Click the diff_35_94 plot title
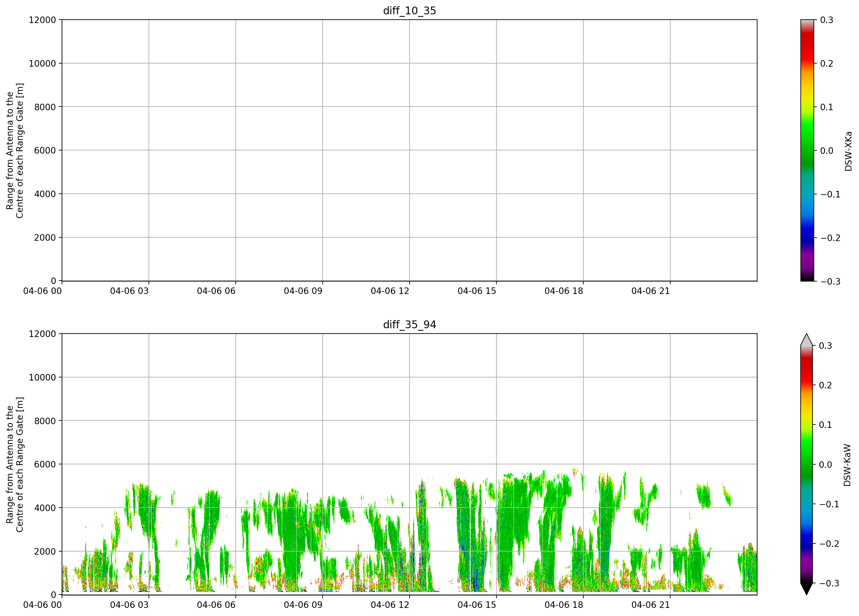This screenshot has height=616, width=859. 410,325
